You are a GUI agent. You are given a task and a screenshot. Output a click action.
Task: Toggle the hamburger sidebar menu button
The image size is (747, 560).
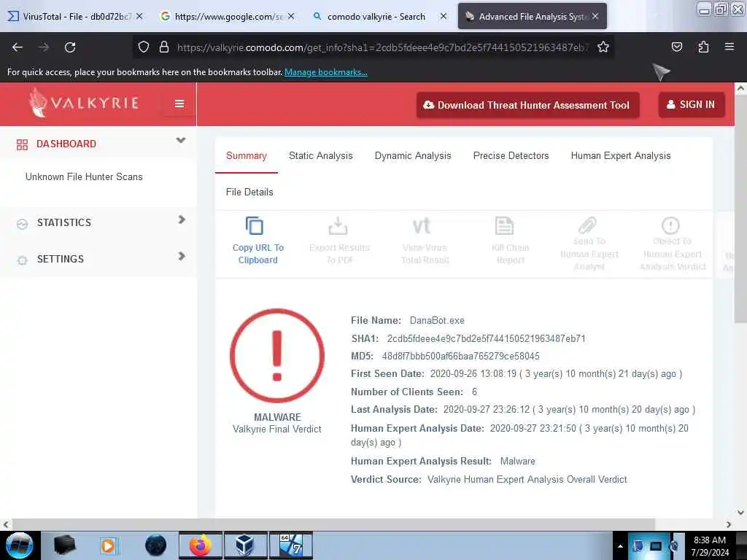(179, 104)
